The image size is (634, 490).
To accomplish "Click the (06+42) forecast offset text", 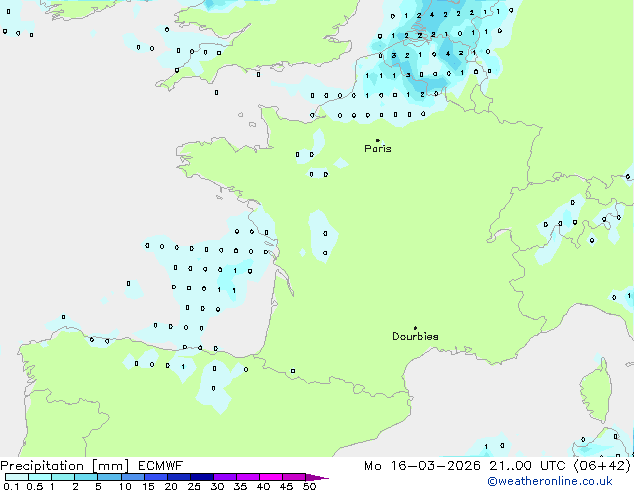I will [602, 466].
